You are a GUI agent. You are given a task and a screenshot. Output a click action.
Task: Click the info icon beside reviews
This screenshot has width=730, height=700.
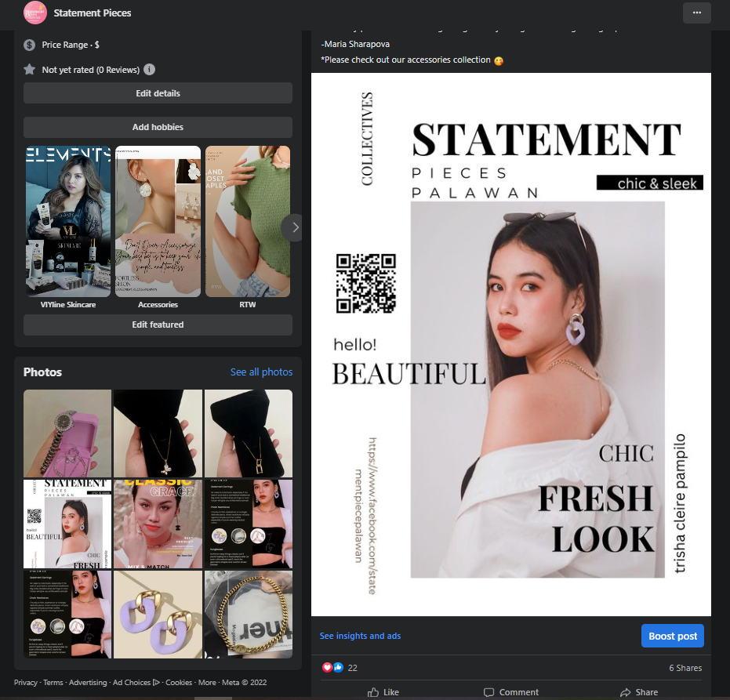[x=149, y=69]
